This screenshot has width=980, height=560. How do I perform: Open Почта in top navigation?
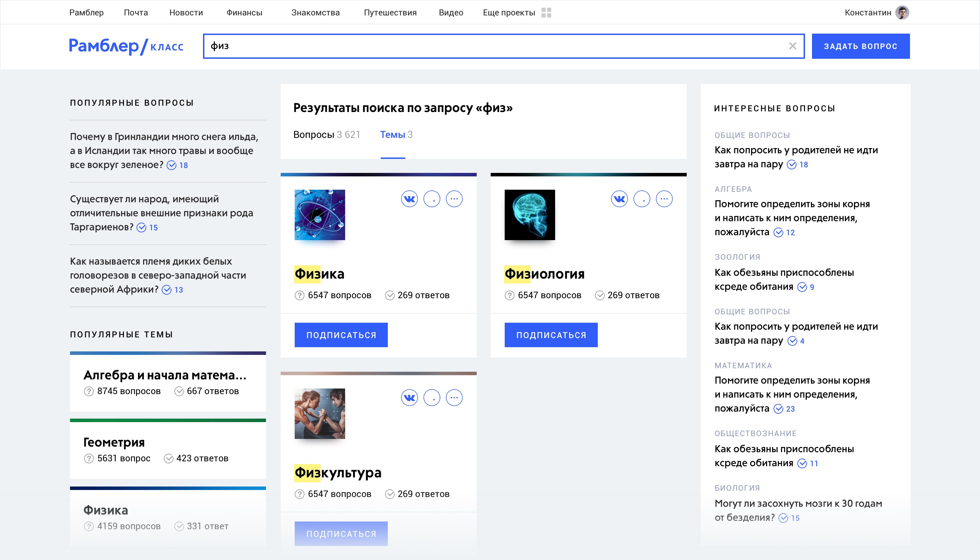136,13
